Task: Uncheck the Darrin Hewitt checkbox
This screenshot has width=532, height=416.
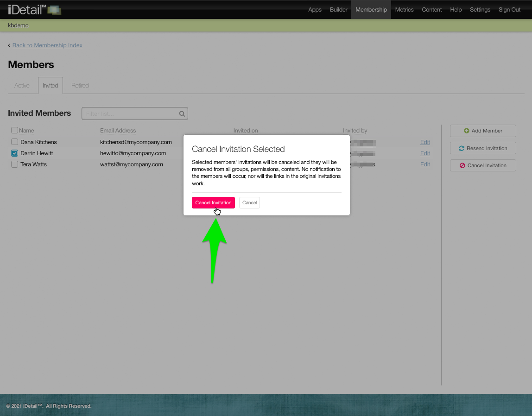Action: tap(14, 153)
